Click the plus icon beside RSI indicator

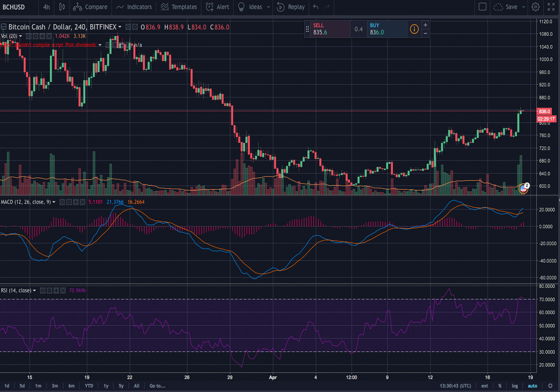(56, 290)
